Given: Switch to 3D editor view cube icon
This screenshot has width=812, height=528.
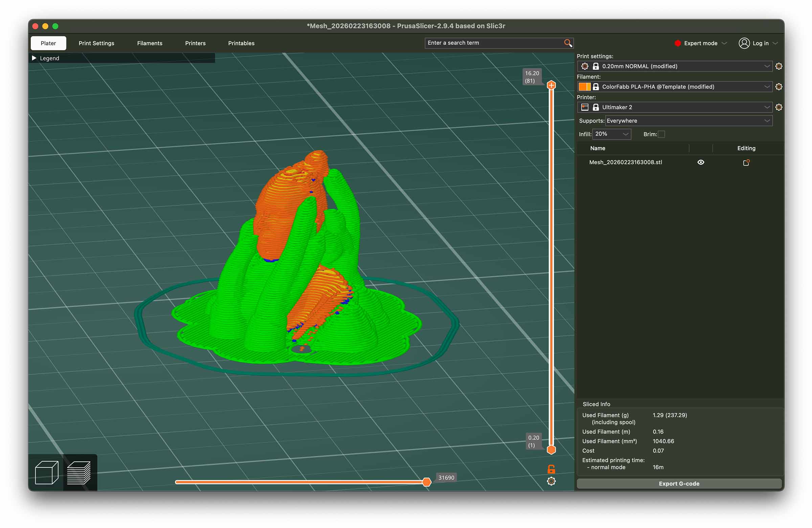Looking at the screenshot, I should (x=46, y=473).
